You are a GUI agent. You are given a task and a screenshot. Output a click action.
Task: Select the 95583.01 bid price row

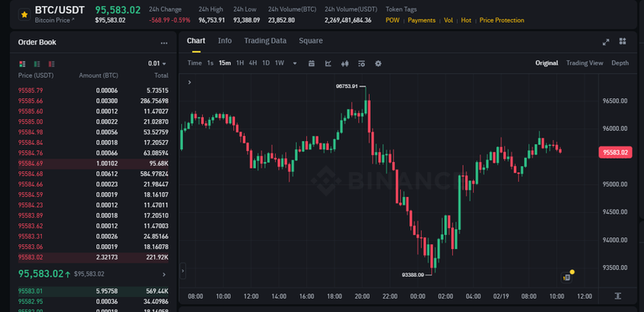point(93,292)
